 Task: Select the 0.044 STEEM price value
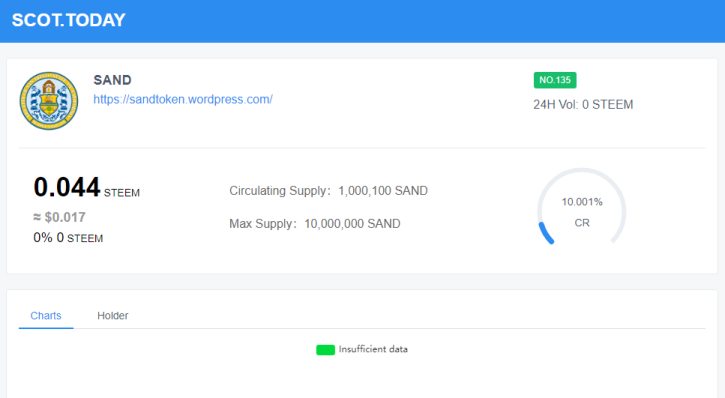pos(86,187)
